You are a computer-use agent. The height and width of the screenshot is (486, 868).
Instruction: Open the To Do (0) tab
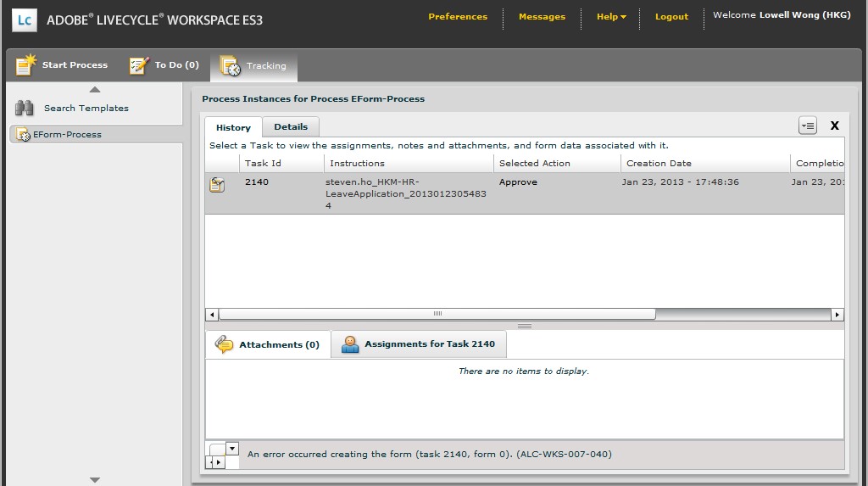164,64
